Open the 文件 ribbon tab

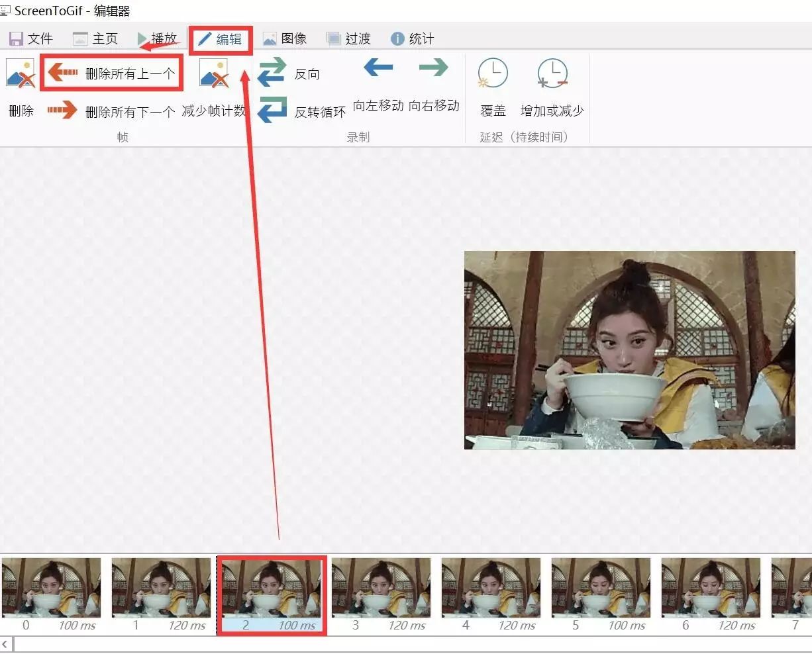click(31, 39)
